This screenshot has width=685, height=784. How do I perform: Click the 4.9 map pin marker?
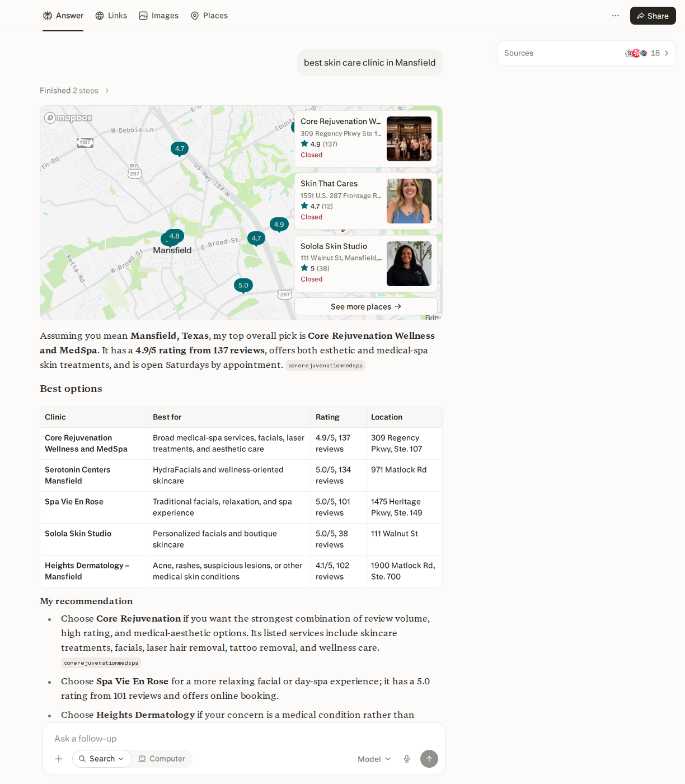click(x=279, y=225)
